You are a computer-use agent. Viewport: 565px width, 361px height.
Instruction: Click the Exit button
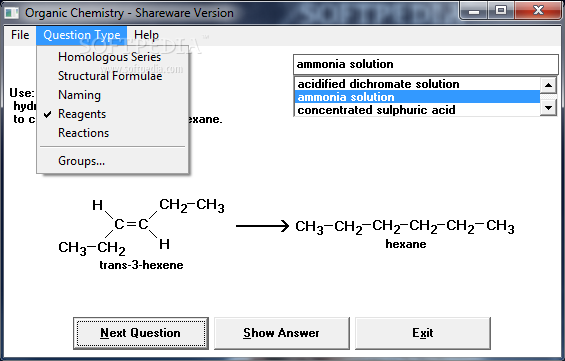(423, 333)
